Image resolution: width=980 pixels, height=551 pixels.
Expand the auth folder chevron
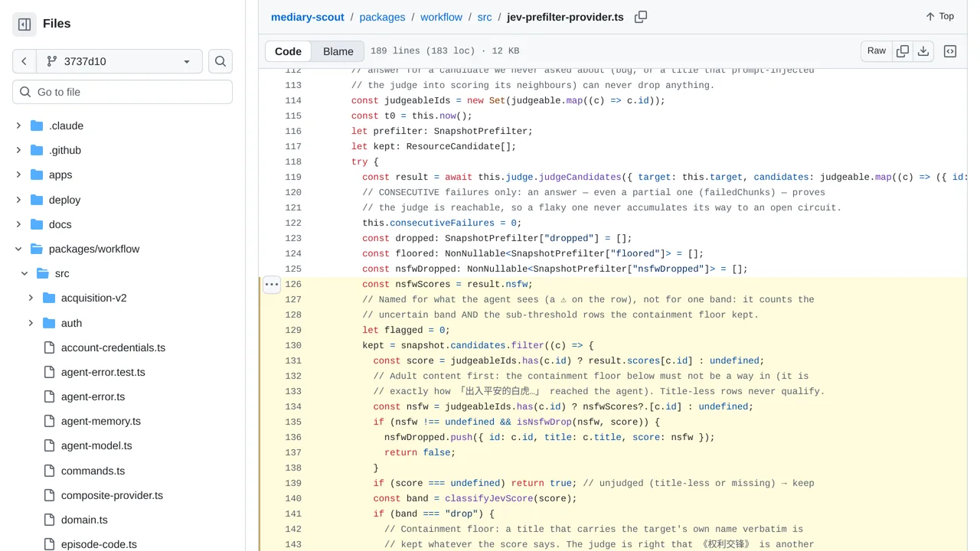click(31, 323)
